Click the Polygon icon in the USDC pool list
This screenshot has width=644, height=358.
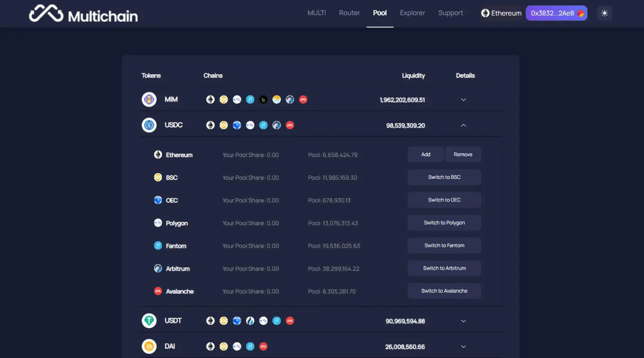158,223
